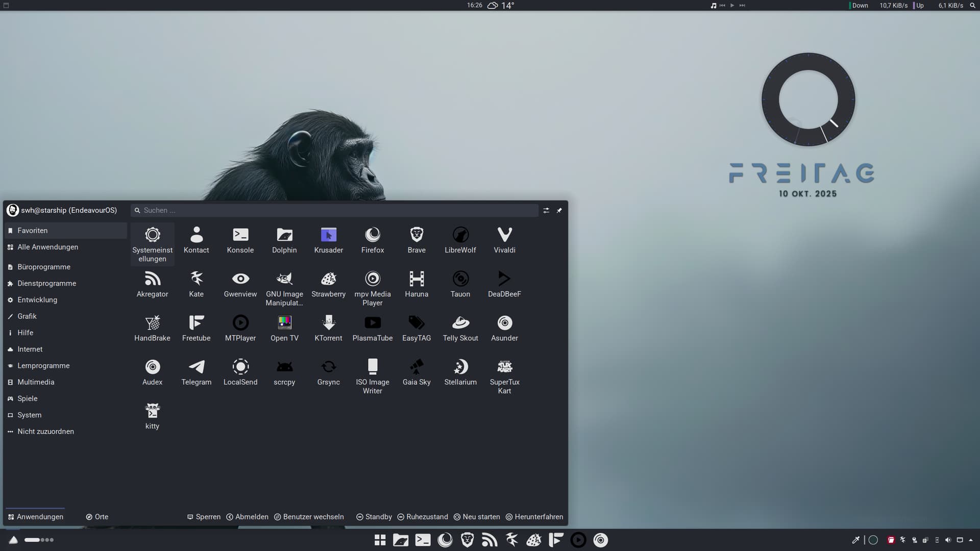Open the Telegram messenger

point(196,372)
